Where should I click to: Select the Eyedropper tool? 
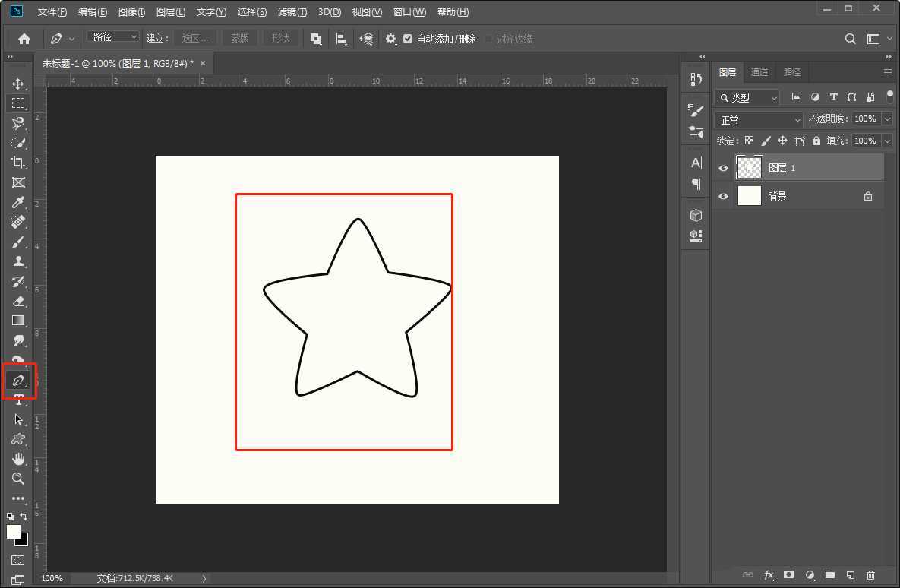(x=18, y=202)
